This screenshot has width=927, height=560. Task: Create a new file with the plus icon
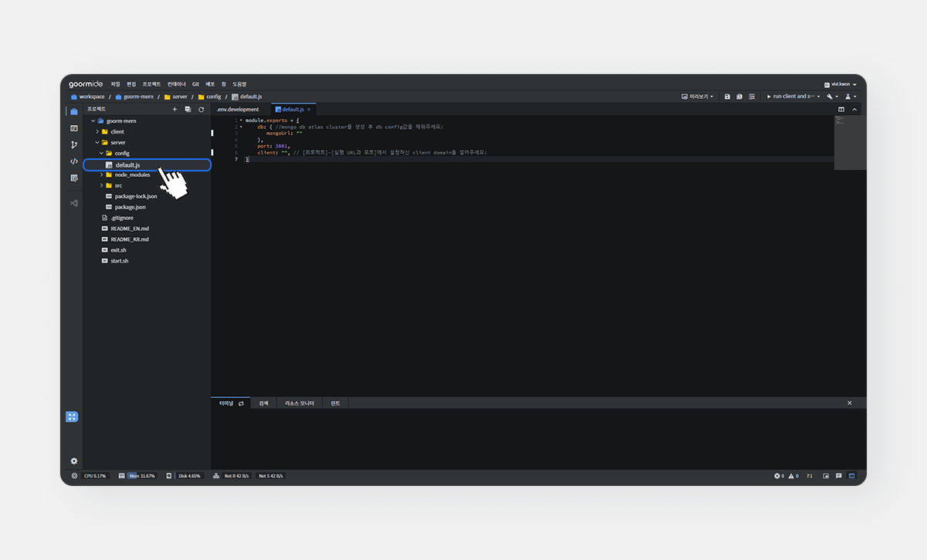click(175, 110)
